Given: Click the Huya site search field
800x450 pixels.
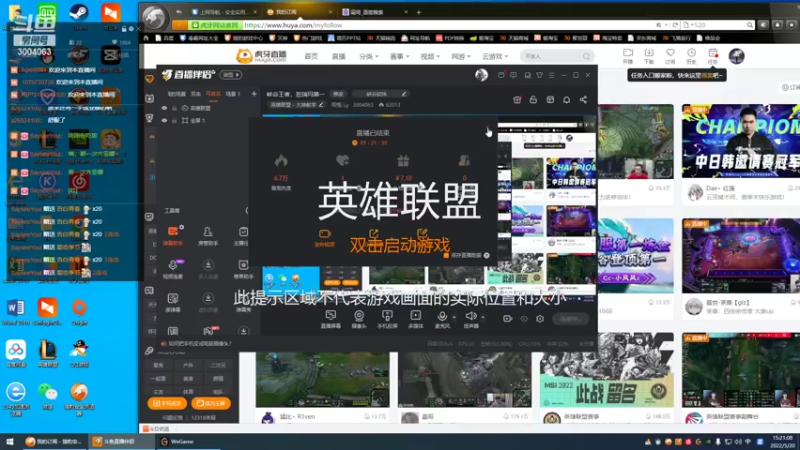Looking at the screenshot, I should click(x=557, y=56).
